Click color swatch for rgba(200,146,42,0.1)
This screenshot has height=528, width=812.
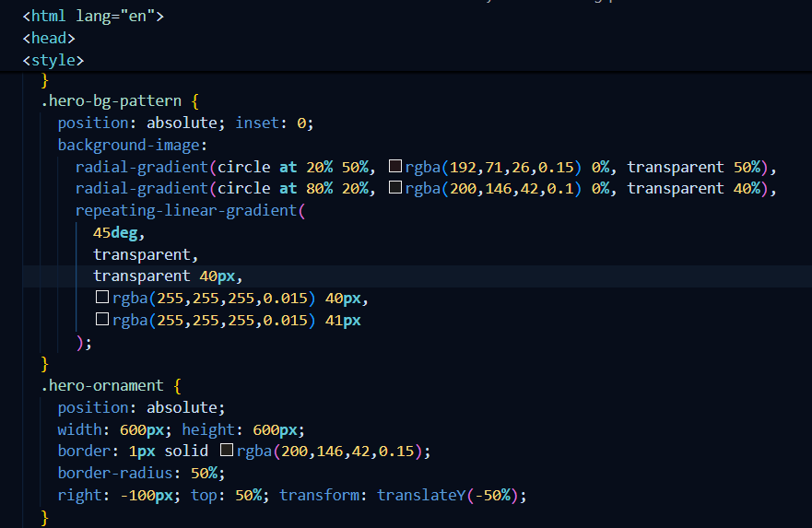395,187
